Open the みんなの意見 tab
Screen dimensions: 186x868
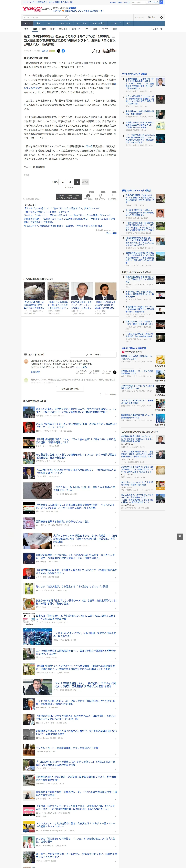[99, 23]
